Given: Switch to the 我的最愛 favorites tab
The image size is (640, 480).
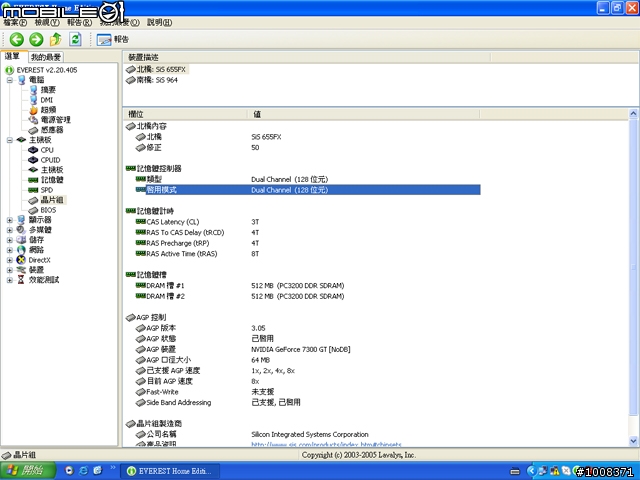Looking at the screenshot, I should 46,57.
